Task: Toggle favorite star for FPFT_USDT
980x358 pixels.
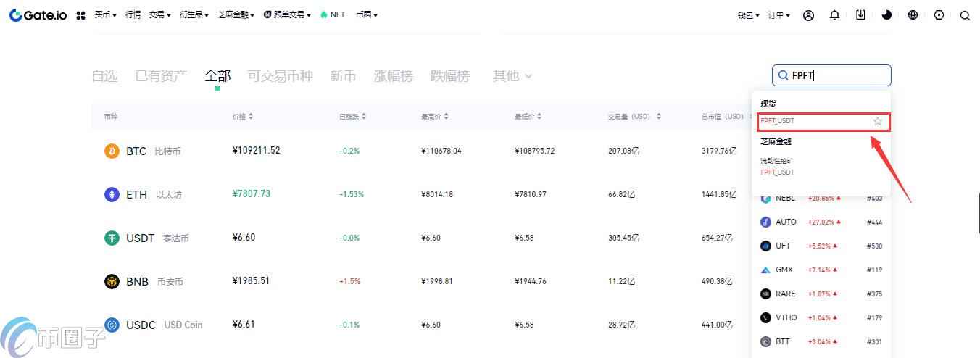Action: [877, 121]
